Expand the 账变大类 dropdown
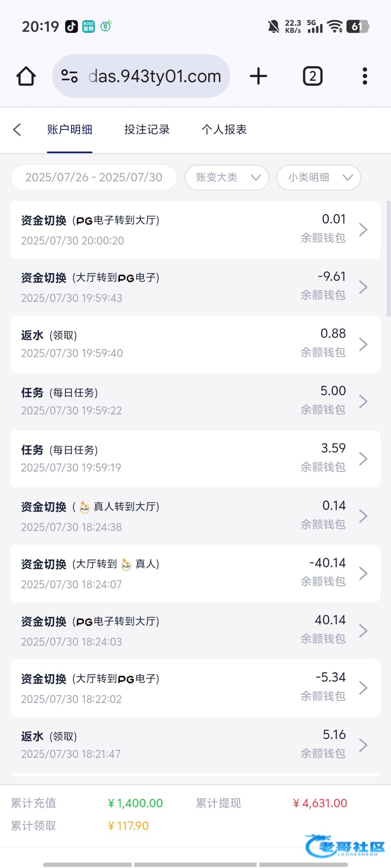The height and width of the screenshot is (868, 391). point(227,178)
